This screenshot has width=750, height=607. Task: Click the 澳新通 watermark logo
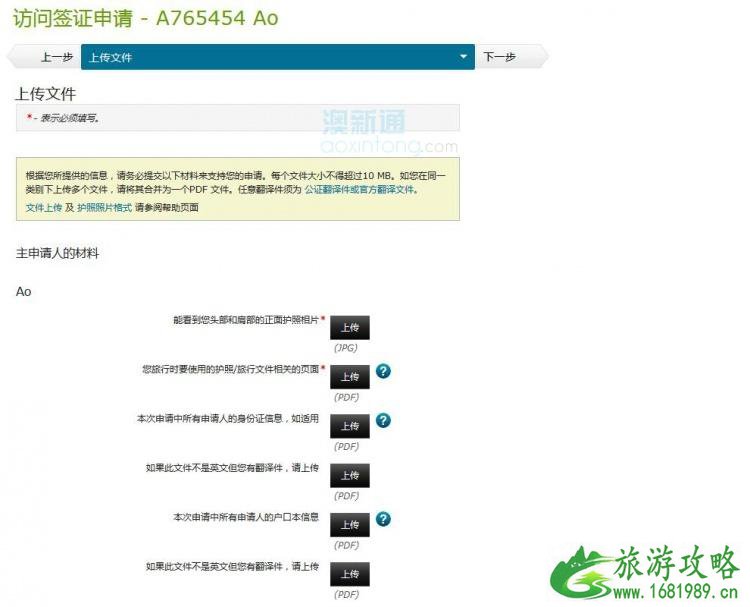coord(364,124)
